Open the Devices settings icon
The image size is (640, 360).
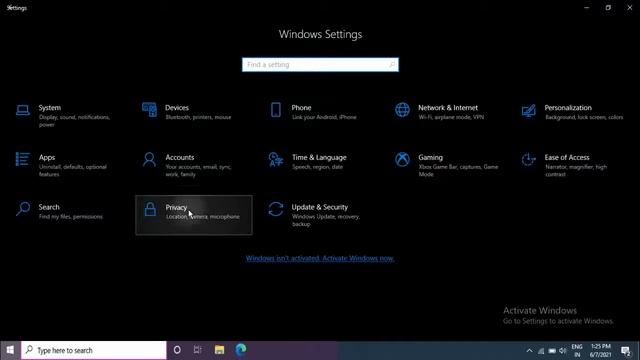click(x=149, y=110)
